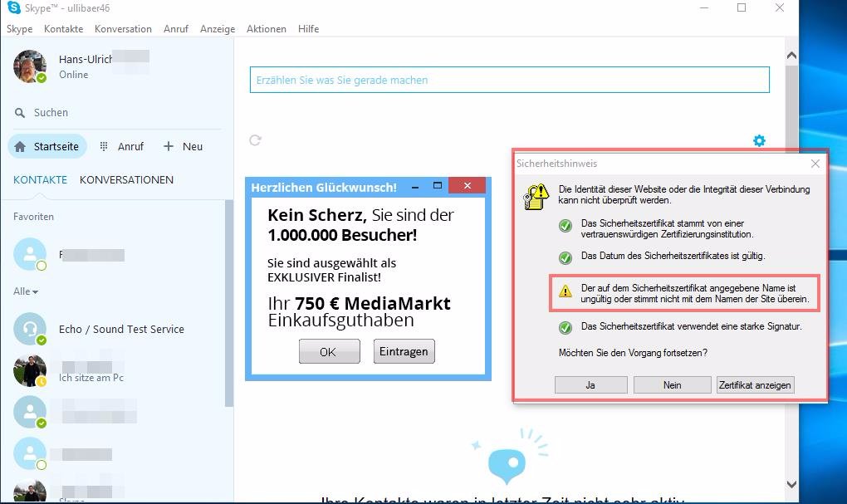847x504 pixels.
Task: Open the Kontakte menu
Action: [63, 28]
